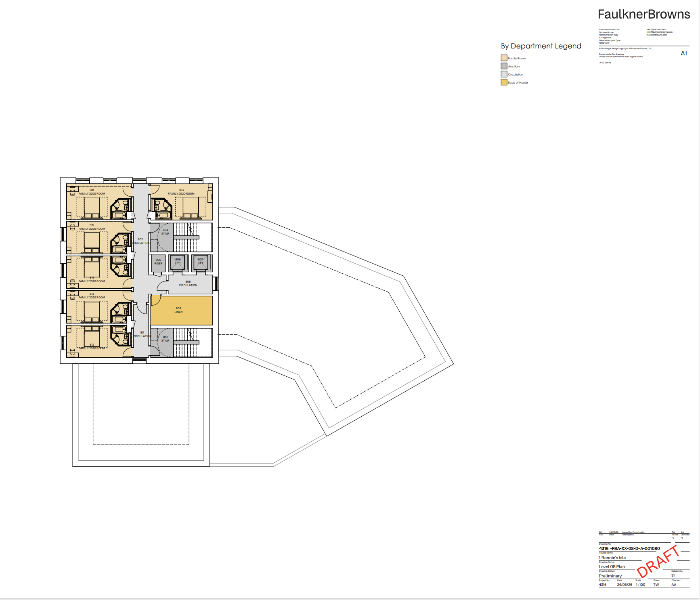Click the bathroom pod in room 803
Viewport: 700px width, 600px height.
pos(162,209)
